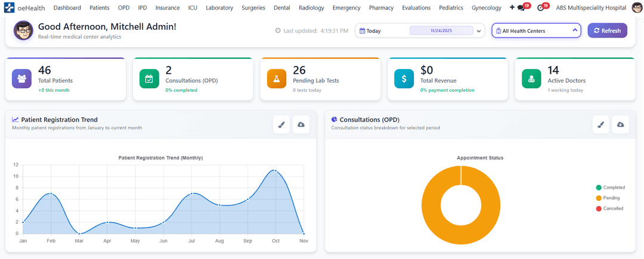The height and width of the screenshot is (259, 644).
Task: Open the Dashboard menu
Action: (67, 8)
